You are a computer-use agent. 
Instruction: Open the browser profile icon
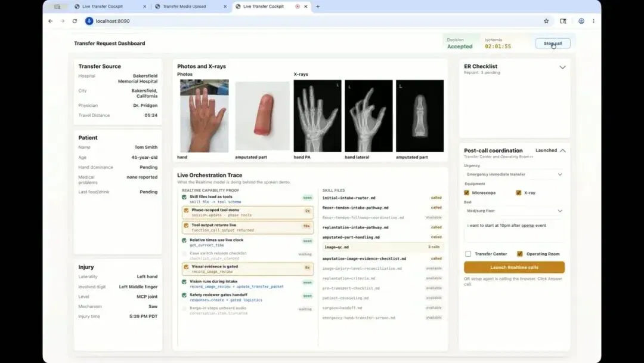581,21
